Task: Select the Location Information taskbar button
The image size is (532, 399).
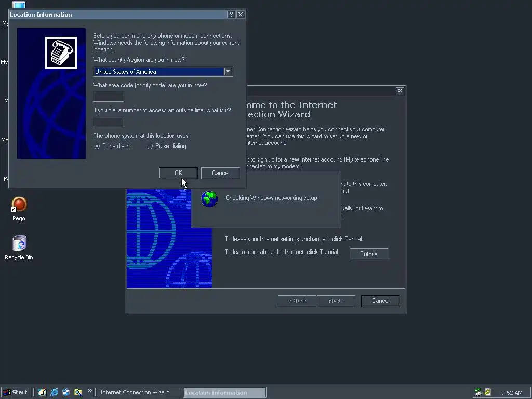Action: (225, 393)
